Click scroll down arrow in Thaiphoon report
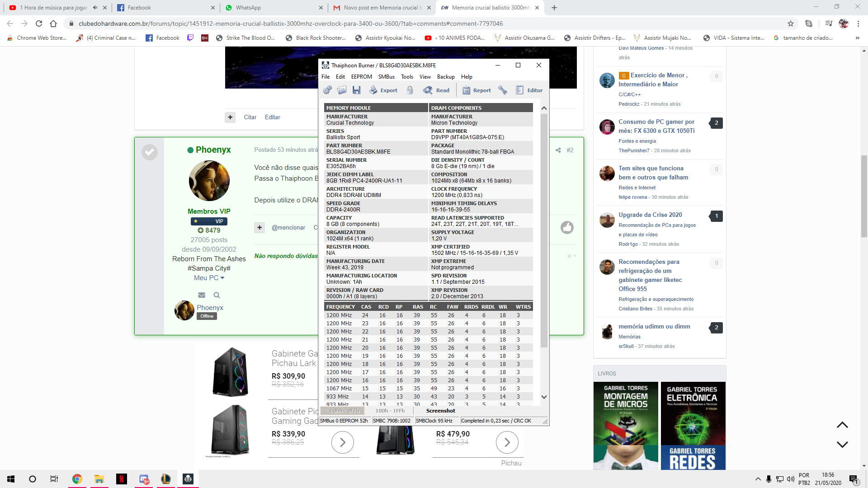This screenshot has width=868, height=488. pyautogui.click(x=544, y=397)
